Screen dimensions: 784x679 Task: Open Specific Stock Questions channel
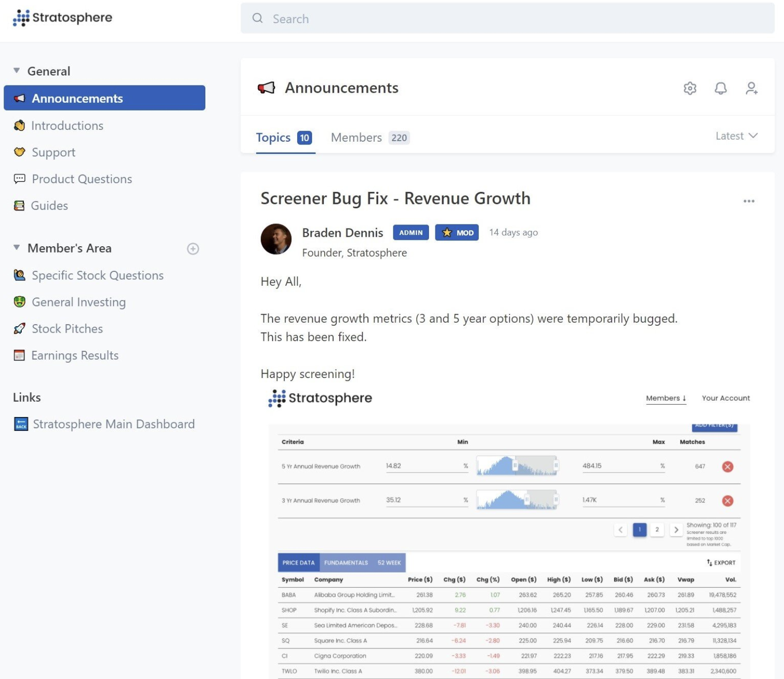pos(98,275)
